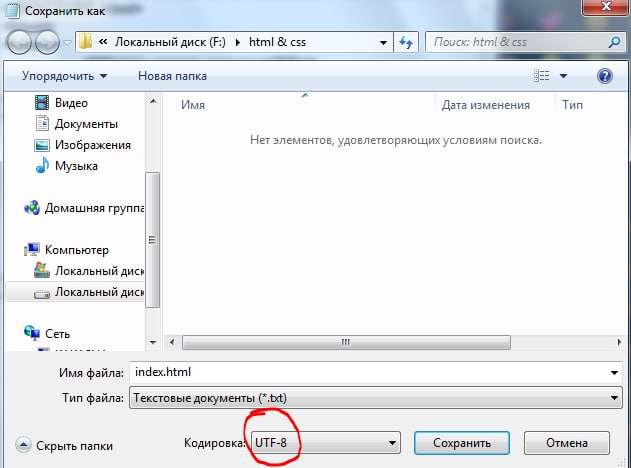Viewport: 631px width, 468px height.
Task: Click the folder icon in address bar
Action: (x=85, y=42)
